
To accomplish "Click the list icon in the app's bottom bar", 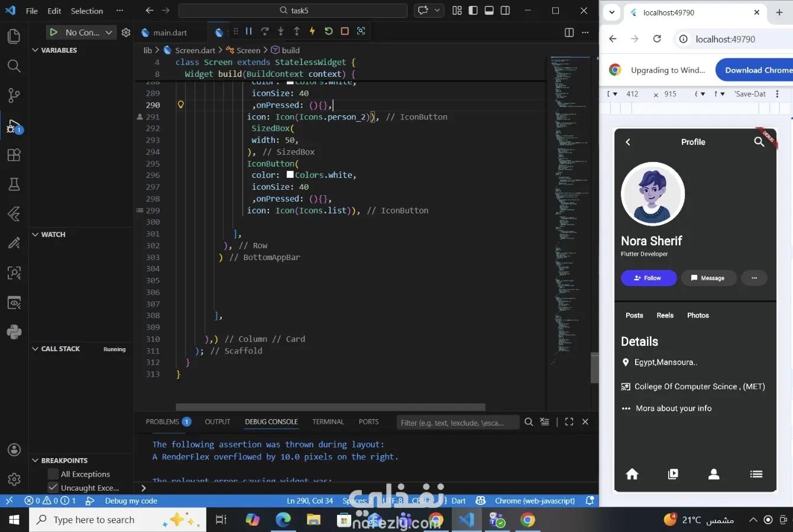I will pyautogui.click(x=756, y=474).
